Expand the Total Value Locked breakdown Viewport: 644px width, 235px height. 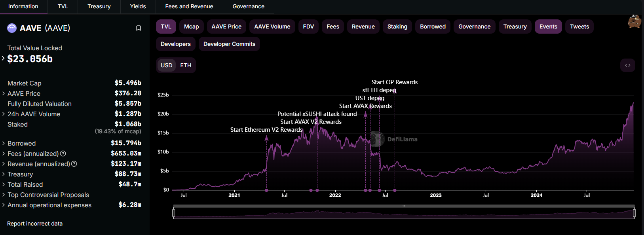(4, 59)
